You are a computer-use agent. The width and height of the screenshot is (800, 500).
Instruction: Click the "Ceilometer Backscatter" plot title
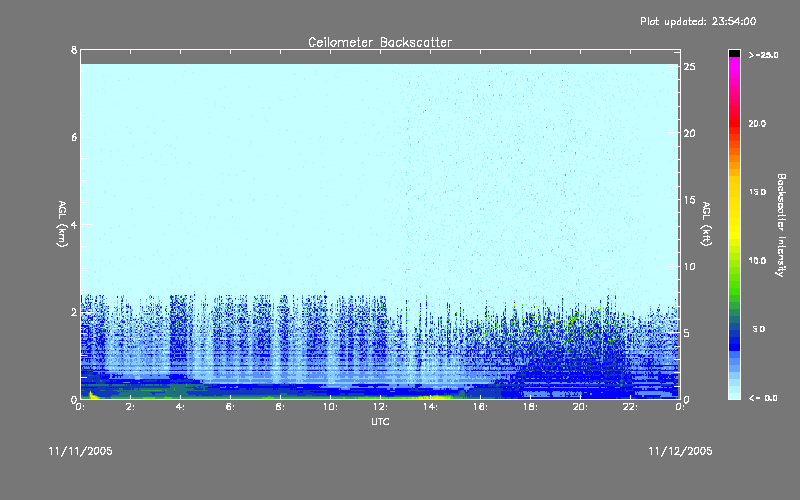[x=380, y=42]
